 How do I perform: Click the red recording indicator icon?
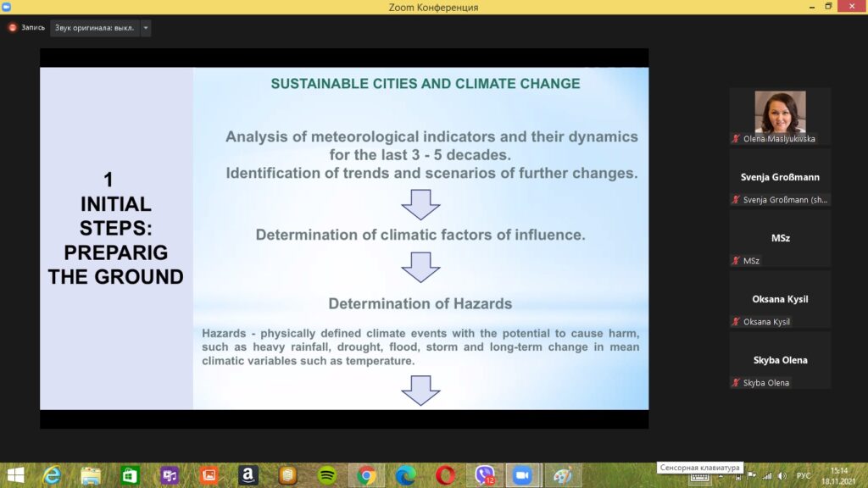click(13, 27)
